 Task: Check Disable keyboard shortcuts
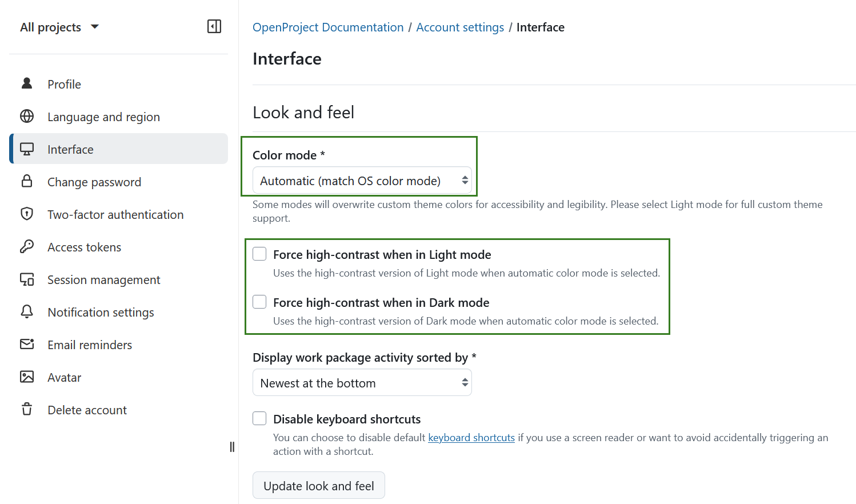(259, 419)
